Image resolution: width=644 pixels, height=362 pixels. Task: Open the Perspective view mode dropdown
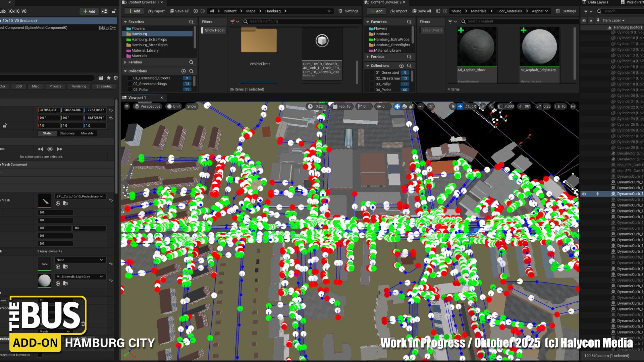(x=147, y=107)
